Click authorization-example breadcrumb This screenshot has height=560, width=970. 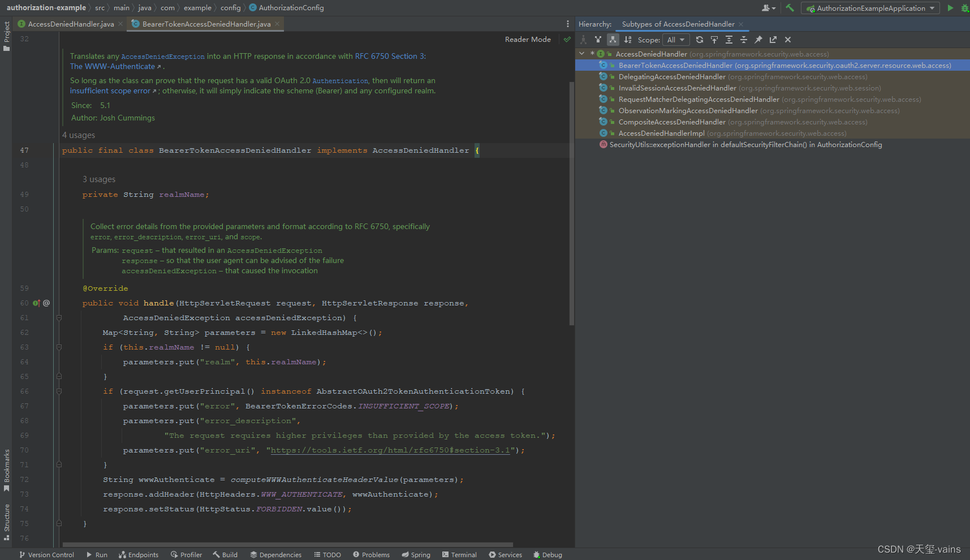click(46, 8)
